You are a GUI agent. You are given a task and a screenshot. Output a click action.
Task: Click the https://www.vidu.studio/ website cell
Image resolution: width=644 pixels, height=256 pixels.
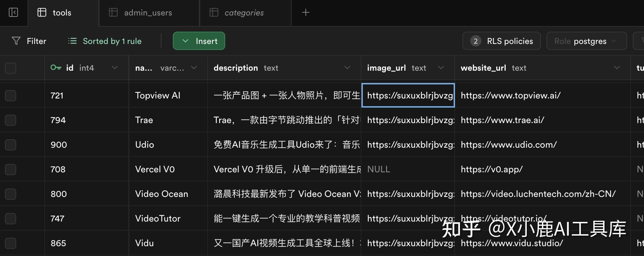coord(543,243)
